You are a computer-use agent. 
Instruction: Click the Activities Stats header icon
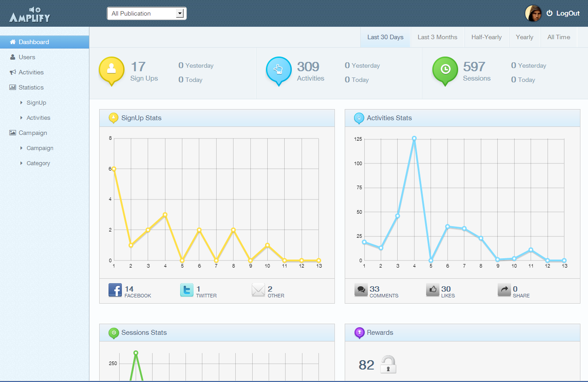tap(359, 118)
